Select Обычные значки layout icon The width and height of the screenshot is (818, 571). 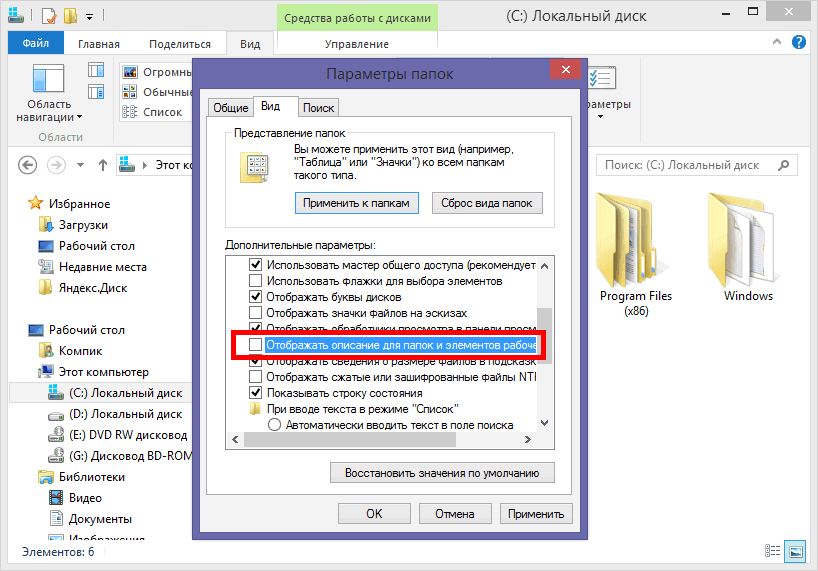[x=129, y=92]
